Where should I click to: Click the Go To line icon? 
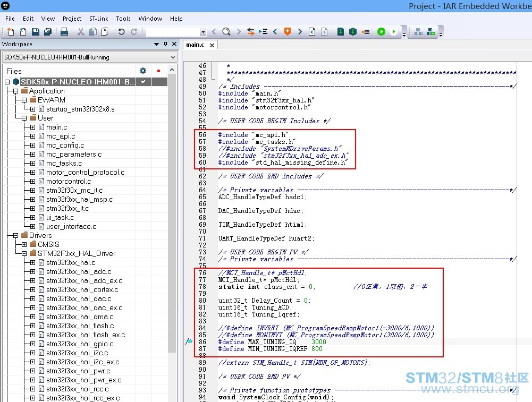point(263,32)
